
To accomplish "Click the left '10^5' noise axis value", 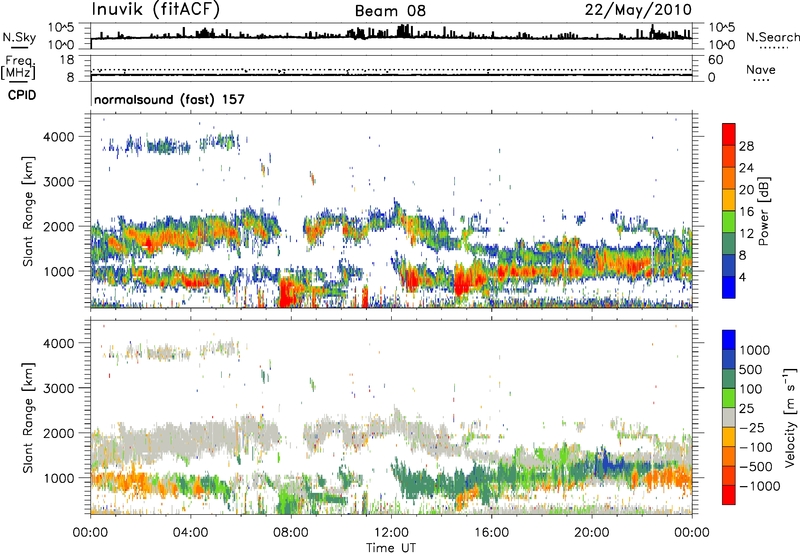I will coord(61,27).
